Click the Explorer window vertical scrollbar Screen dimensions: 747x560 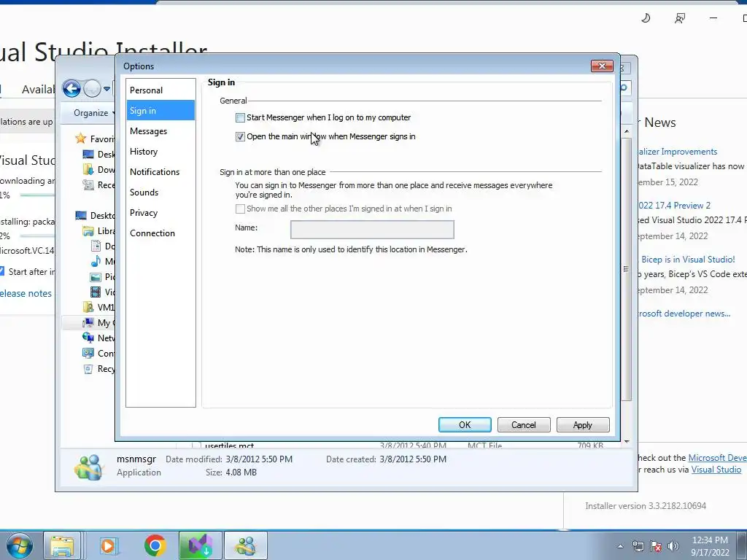point(627,269)
